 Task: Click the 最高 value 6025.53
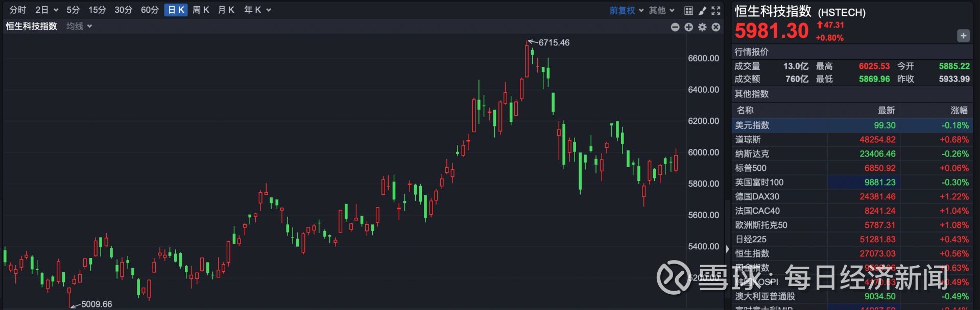point(874,66)
